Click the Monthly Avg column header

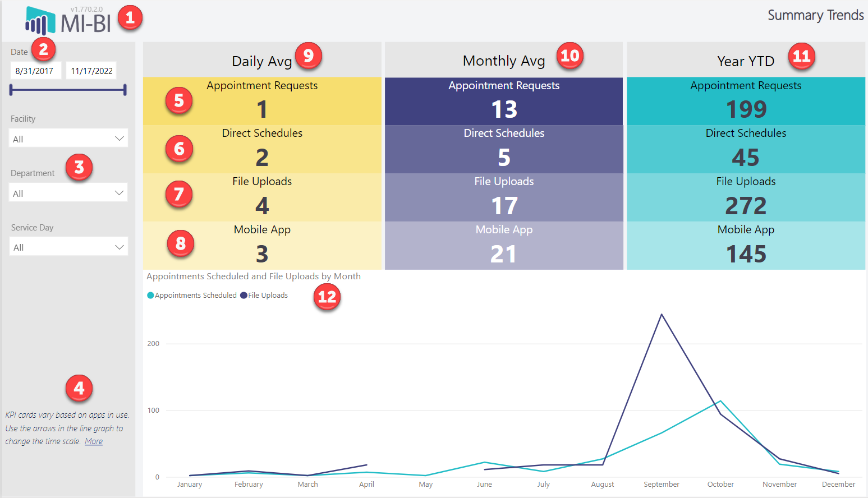pyautogui.click(x=503, y=61)
